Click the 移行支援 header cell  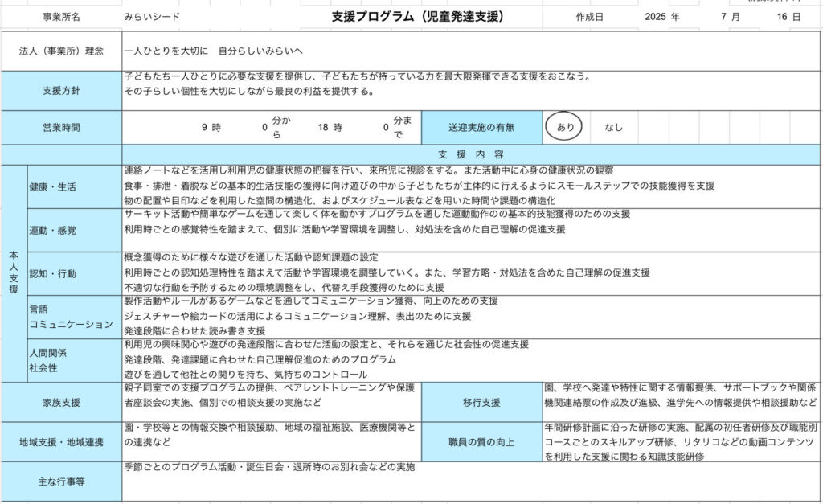tap(481, 403)
